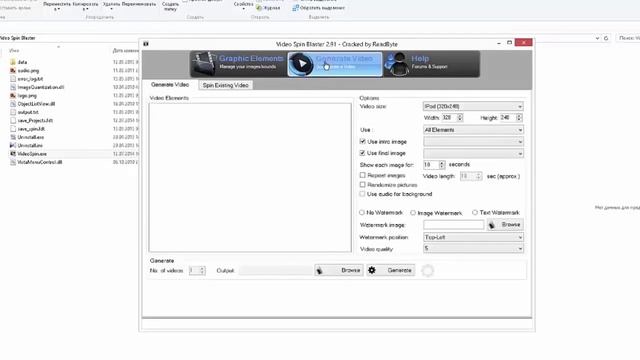Click Создать папку in Explorer ribbon

click(170, 6)
